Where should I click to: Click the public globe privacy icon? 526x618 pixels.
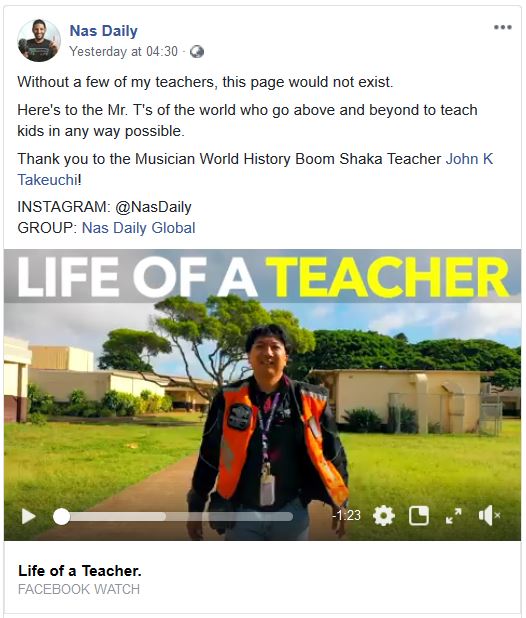click(x=197, y=52)
